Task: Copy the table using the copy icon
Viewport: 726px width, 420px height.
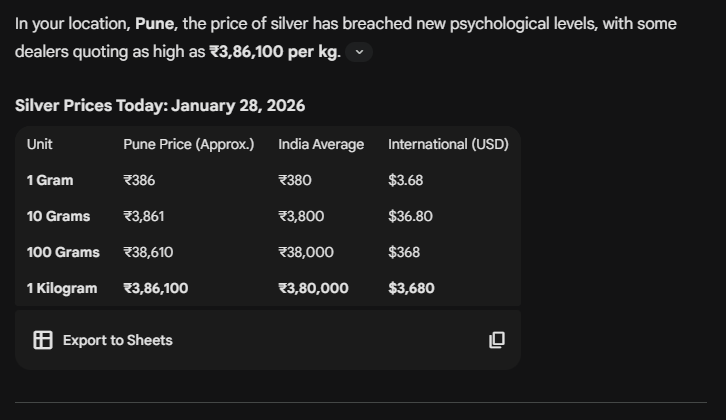Action: click(x=497, y=340)
